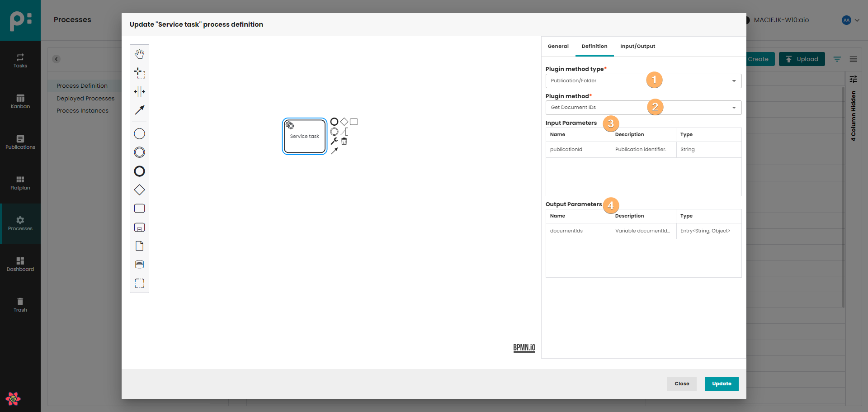Select the Service task element on canvas
The width and height of the screenshot is (868, 412).
tap(304, 137)
